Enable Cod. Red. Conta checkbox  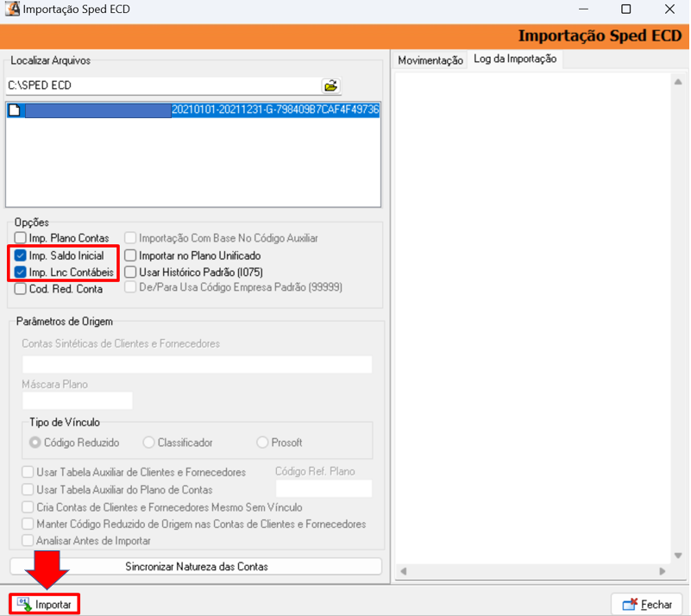pyautogui.click(x=20, y=289)
